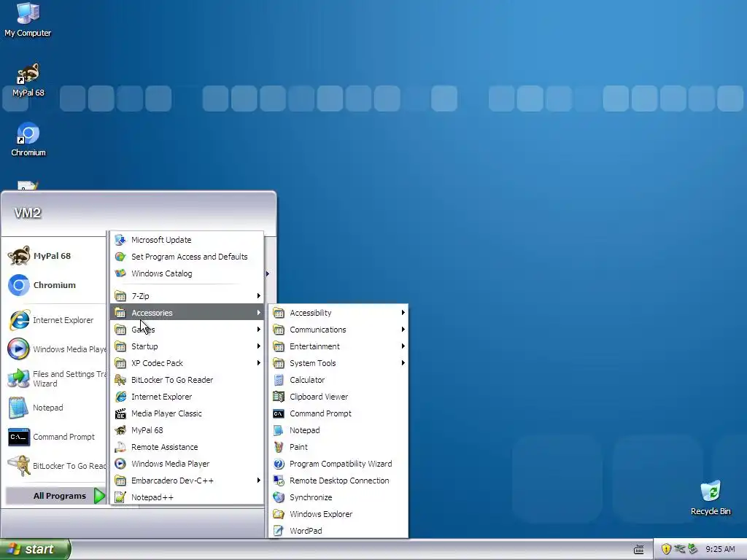Click the security shield tray icon
This screenshot has height=560, width=747.
(x=666, y=549)
